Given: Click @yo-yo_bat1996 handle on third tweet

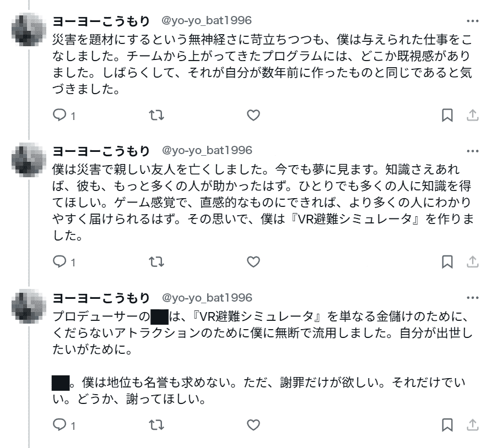Looking at the screenshot, I should pos(206,298).
